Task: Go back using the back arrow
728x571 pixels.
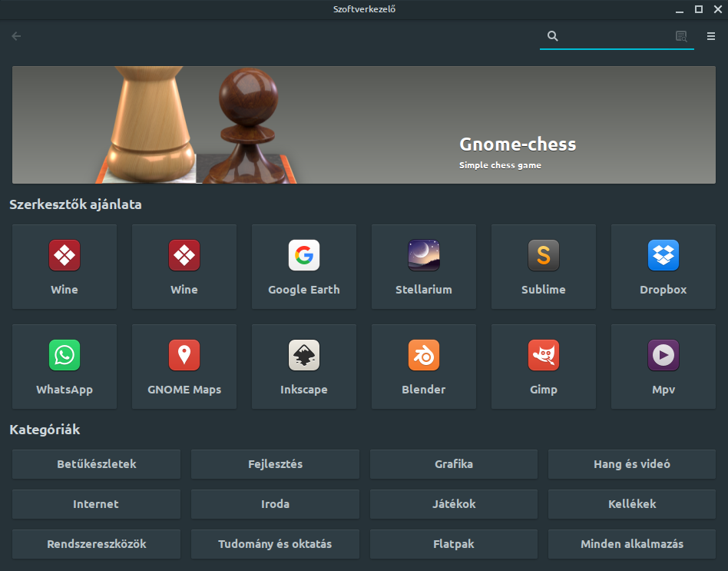Action: click(16, 36)
